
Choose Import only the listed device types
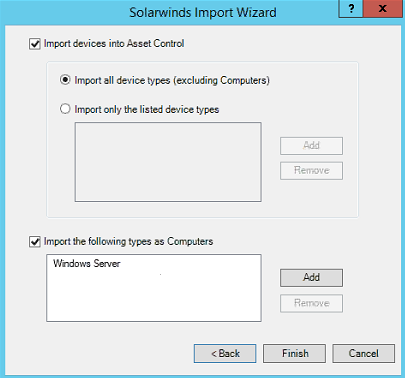pyautogui.click(x=65, y=109)
